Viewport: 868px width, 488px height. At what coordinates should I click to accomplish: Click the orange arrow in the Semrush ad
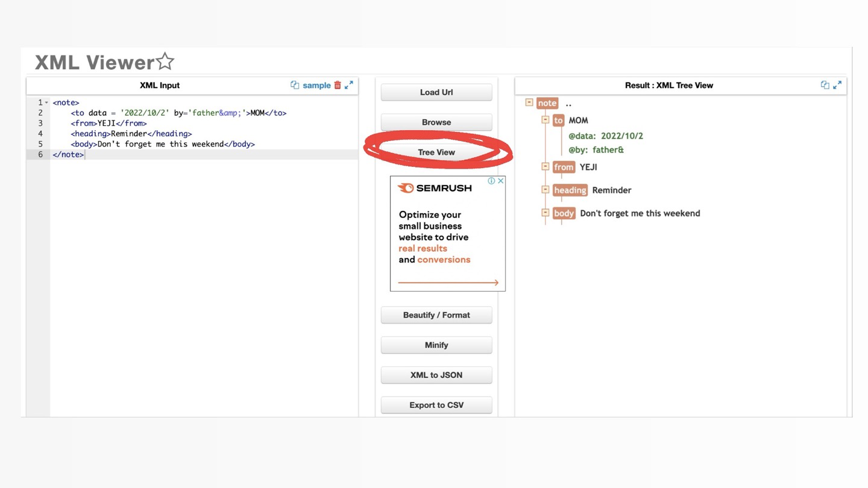[448, 282]
